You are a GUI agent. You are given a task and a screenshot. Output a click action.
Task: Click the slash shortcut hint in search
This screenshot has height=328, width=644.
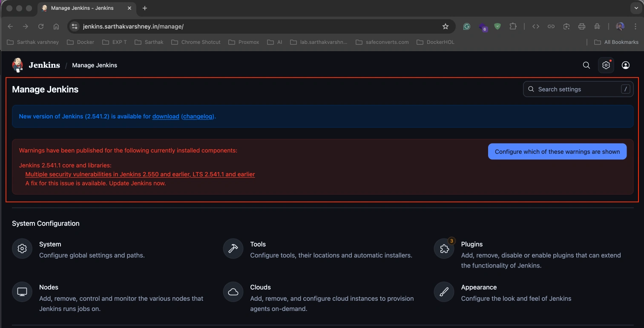pyautogui.click(x=625, y=89)
